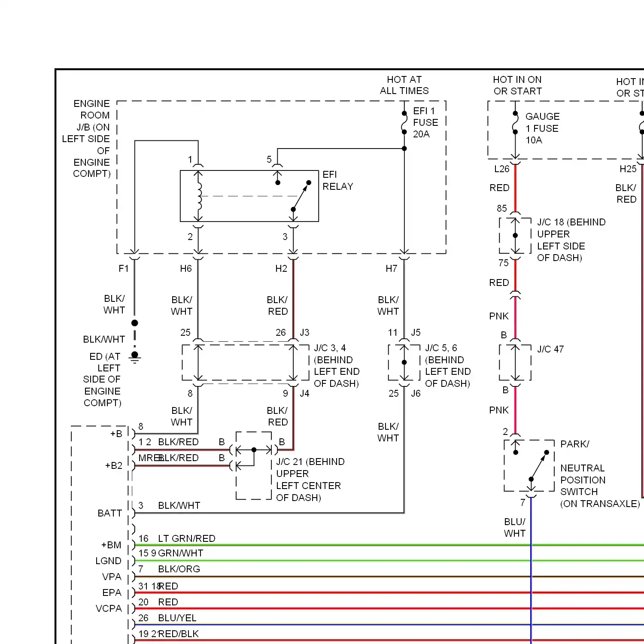Viewport: 644px width, 644px height.
Task: Click the BLU/YEL wire label
Action: (x=177, y=618)
